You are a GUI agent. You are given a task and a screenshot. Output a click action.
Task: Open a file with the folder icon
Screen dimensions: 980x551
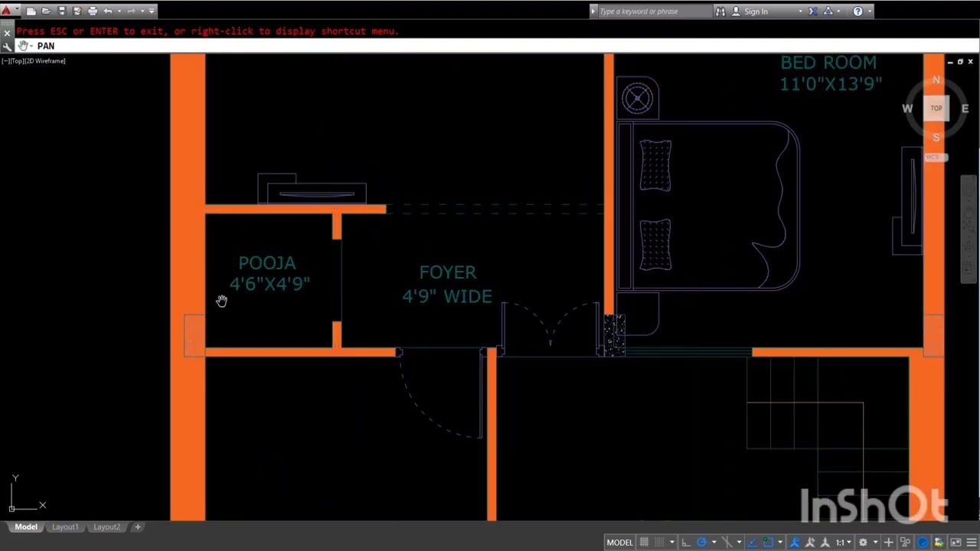coord(46,11)
